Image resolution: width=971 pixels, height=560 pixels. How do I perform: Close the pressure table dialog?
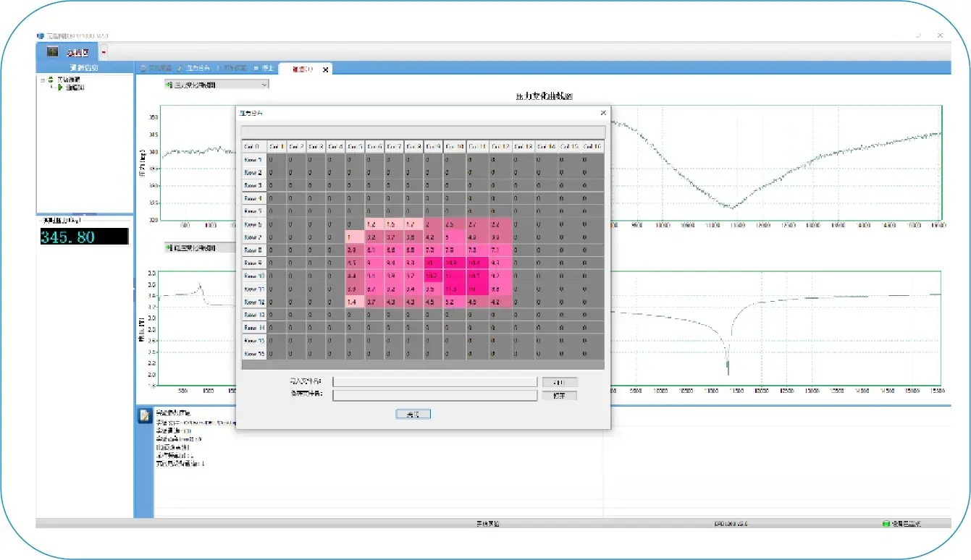(603, 113)
